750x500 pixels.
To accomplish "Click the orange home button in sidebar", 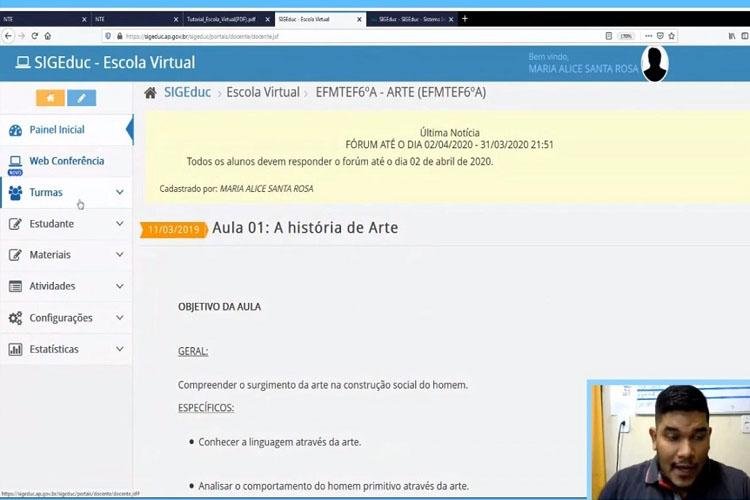I will [50, 98].
